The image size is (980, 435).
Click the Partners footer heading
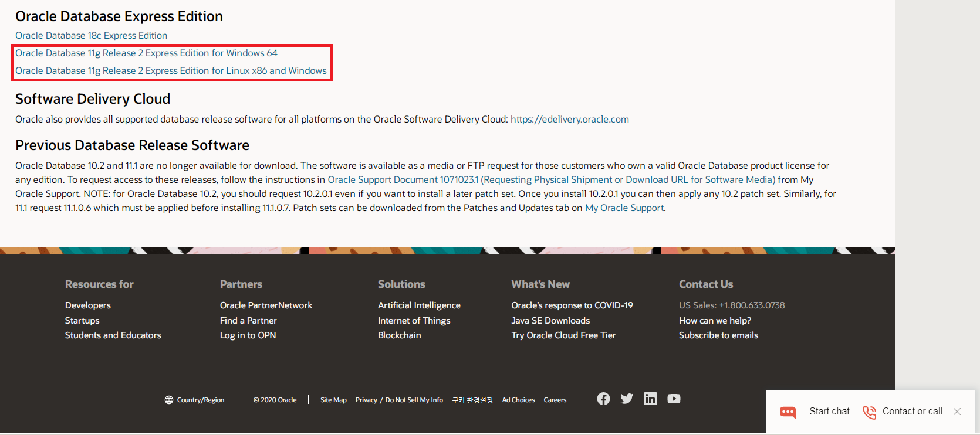pyautogui.click(x=241, y=284)
